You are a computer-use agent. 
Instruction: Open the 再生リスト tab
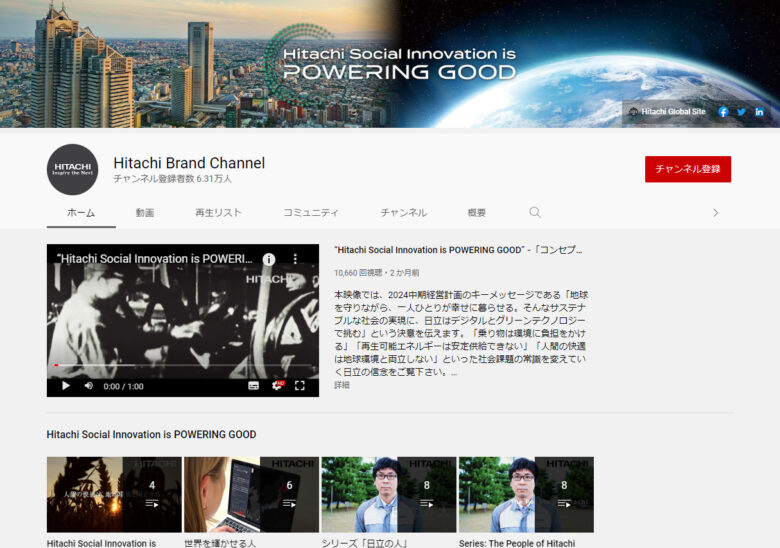[x=218, y=213]
